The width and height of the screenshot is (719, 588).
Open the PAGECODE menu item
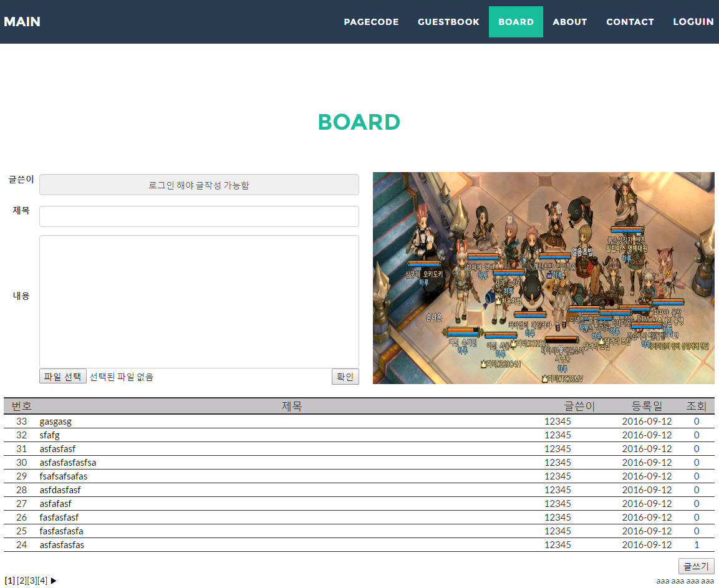pyautogui.click(x=372, y=22)
